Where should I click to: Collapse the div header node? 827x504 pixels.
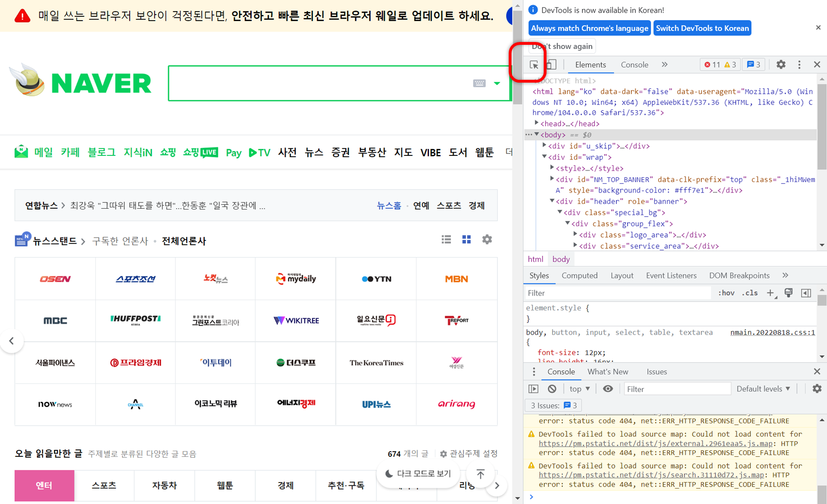552,201
